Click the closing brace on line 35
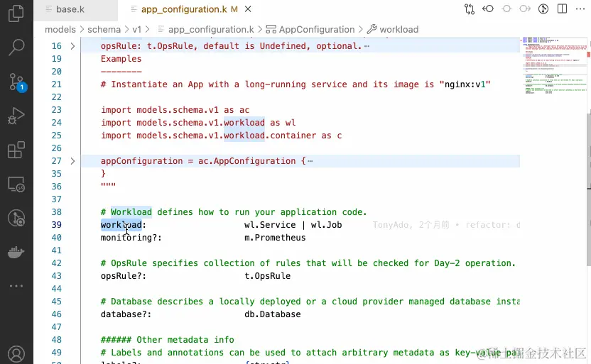591x364 pixels. pyautogui.click(x=103, y=174)
